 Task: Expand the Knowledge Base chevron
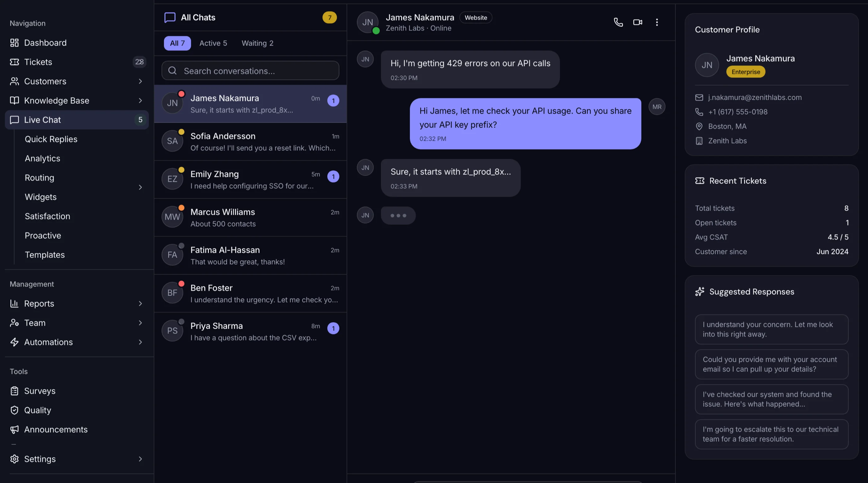pyautogui.click(x=140, y=100)
